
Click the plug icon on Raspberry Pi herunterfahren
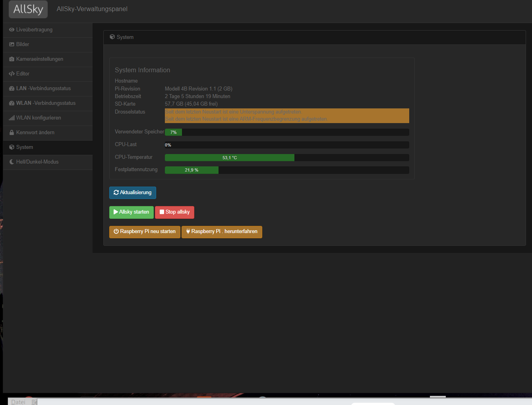pyautogui.click(x=188, y=231)
